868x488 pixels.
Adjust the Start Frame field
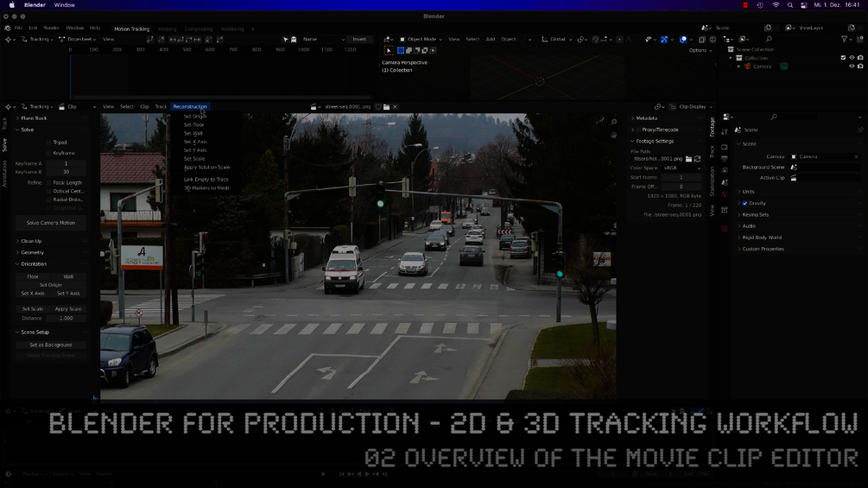point(681,178)
